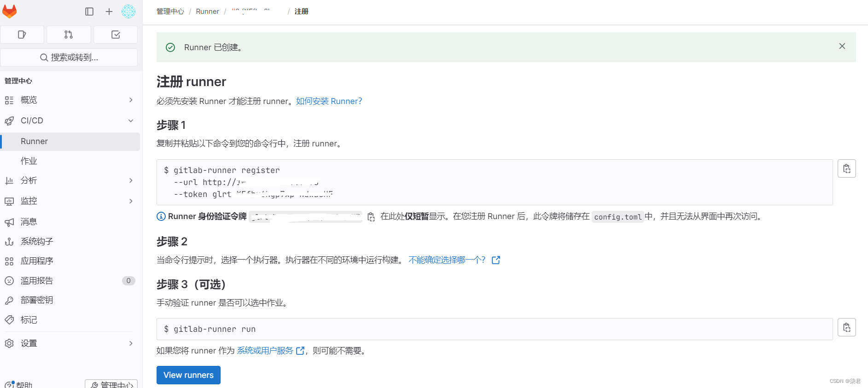Toggle the sidebar collapse icon
Screen dimensions: 868x388
pos(89,12)
